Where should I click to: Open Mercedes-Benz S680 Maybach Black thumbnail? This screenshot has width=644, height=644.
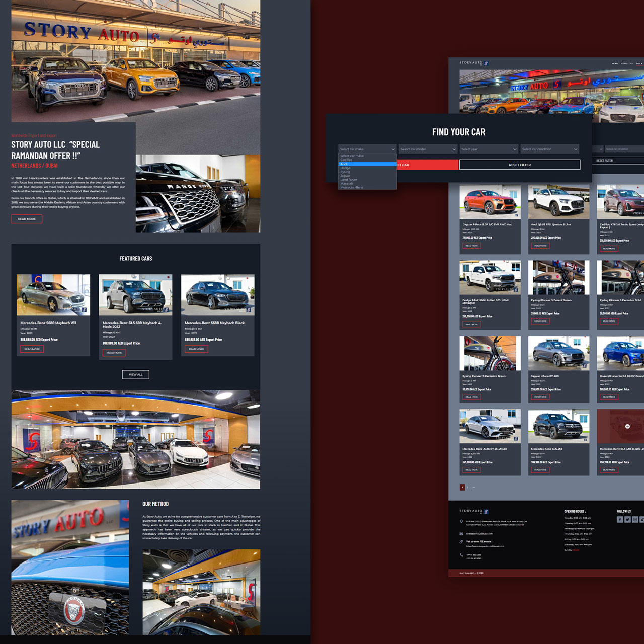218,295
